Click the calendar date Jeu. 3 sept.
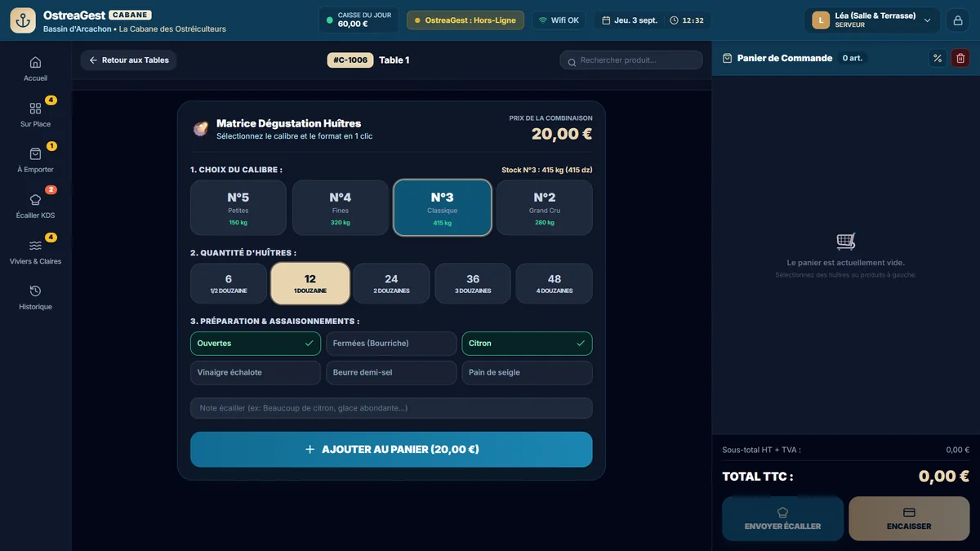This screenshot has height=551, width=980. [x=629, y=20]
